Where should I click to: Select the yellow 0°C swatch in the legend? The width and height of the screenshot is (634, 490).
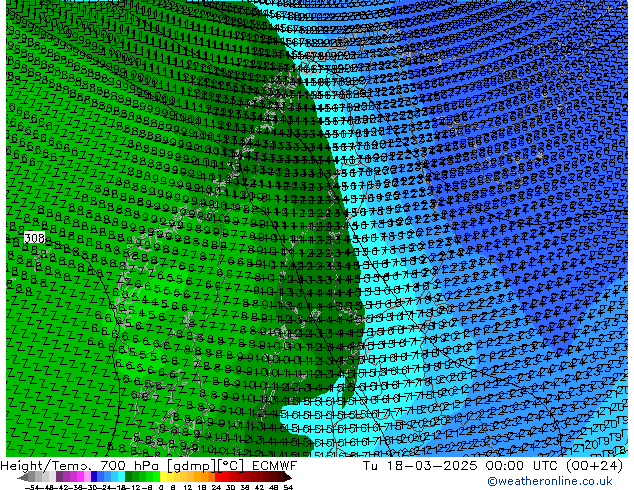pyautogui.click(x=163, y=477)
